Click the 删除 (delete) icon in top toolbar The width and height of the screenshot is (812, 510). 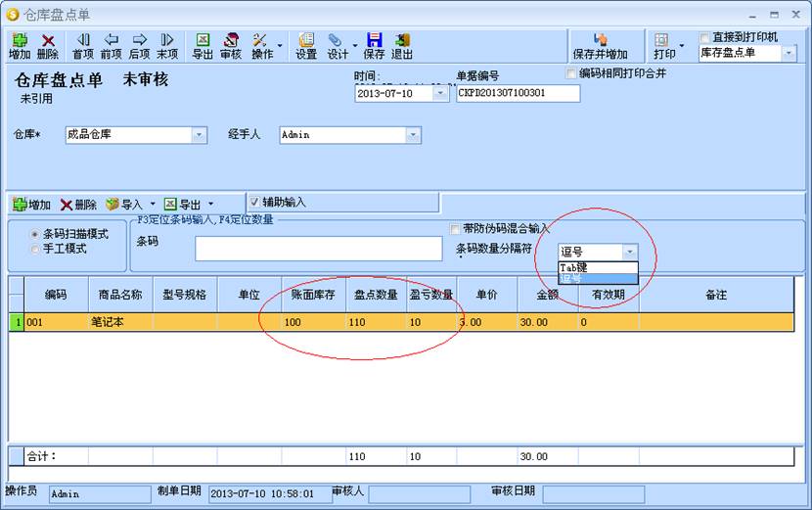48,46
